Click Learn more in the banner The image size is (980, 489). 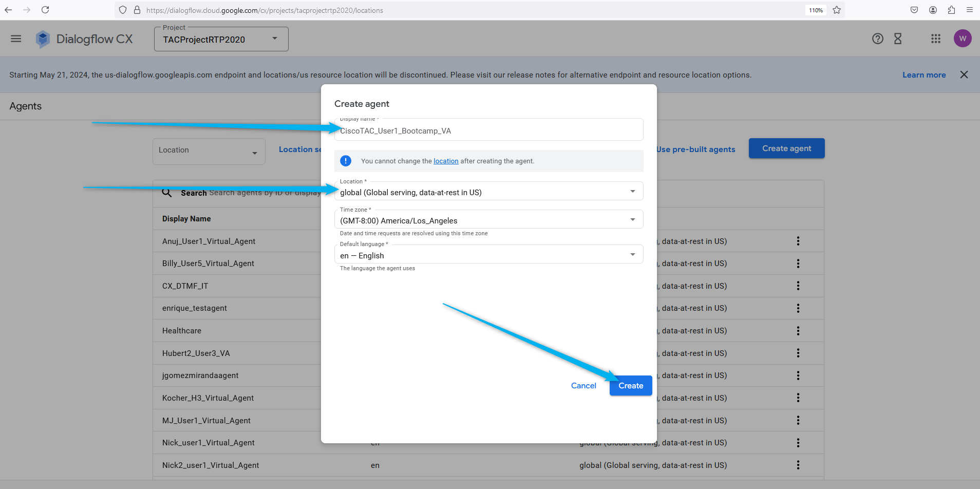[924, 75]
